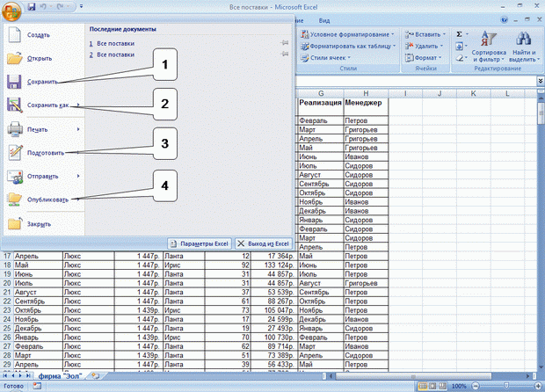Image resolution: width=545 pixels, height=392 pixels.
Task: Open Стили ячеек dropdown
Action: pos(325,58)
